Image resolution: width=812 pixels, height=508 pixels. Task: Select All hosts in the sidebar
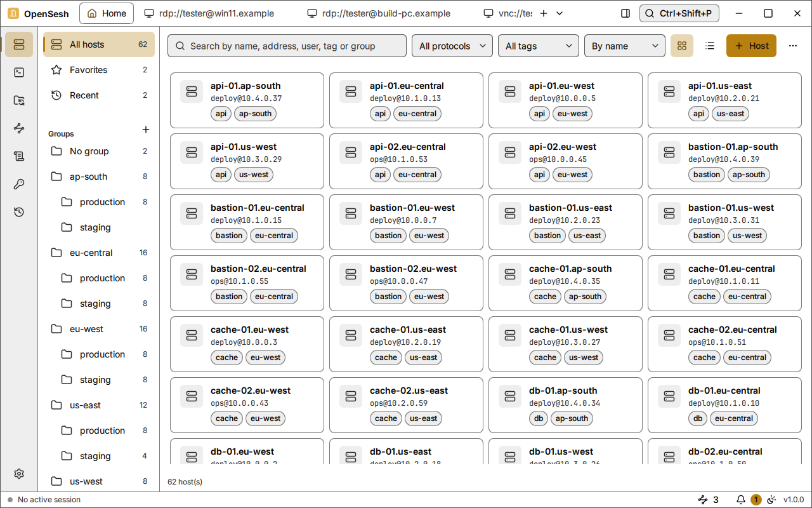pyautogui.click(x=99, y=44)
